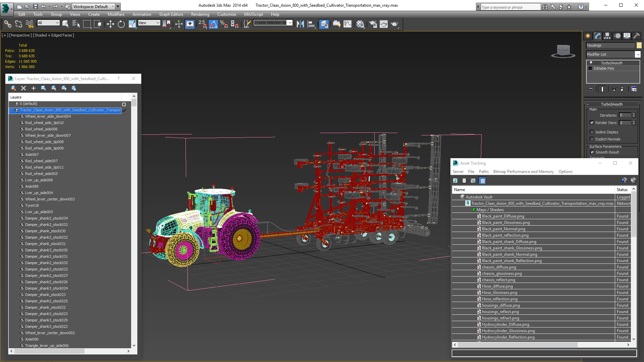Click the Render Production teapot icon

(x=394, y=24)
